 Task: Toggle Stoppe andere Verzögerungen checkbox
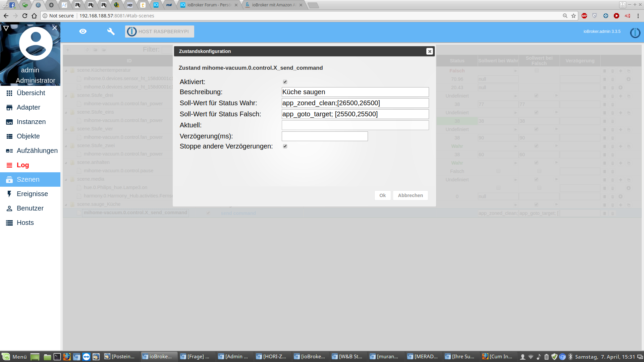(x=285, y=146)
